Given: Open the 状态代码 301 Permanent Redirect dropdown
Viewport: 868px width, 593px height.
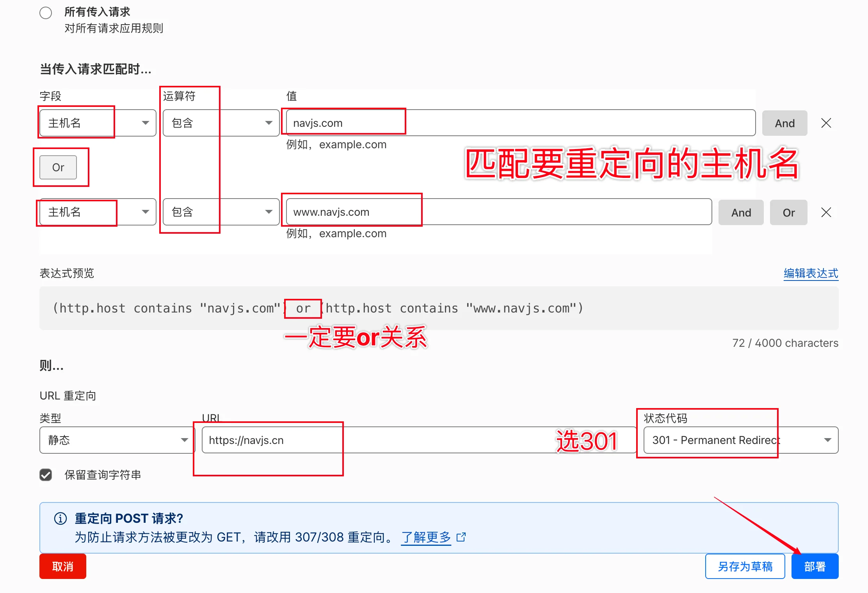Looking at the screenshot, I should coord(741,440).
